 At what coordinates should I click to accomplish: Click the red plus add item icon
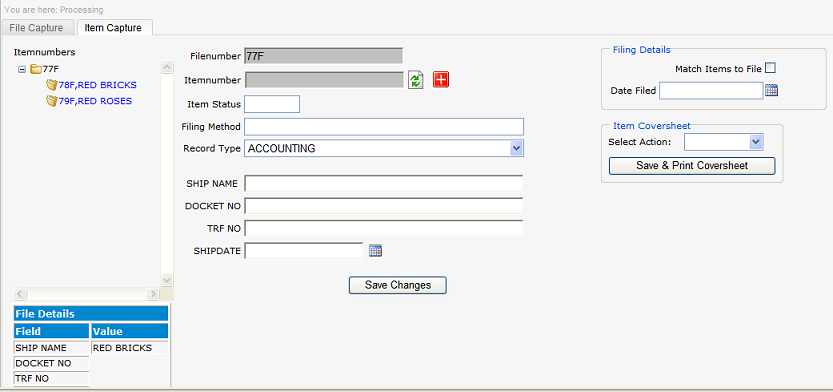click(441, 80)
